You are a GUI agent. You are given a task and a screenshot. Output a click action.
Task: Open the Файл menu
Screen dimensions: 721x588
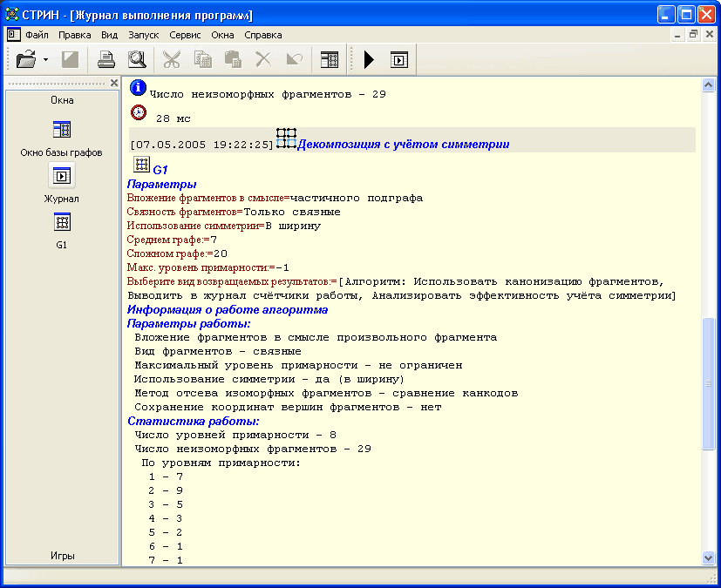coord(37,35)
